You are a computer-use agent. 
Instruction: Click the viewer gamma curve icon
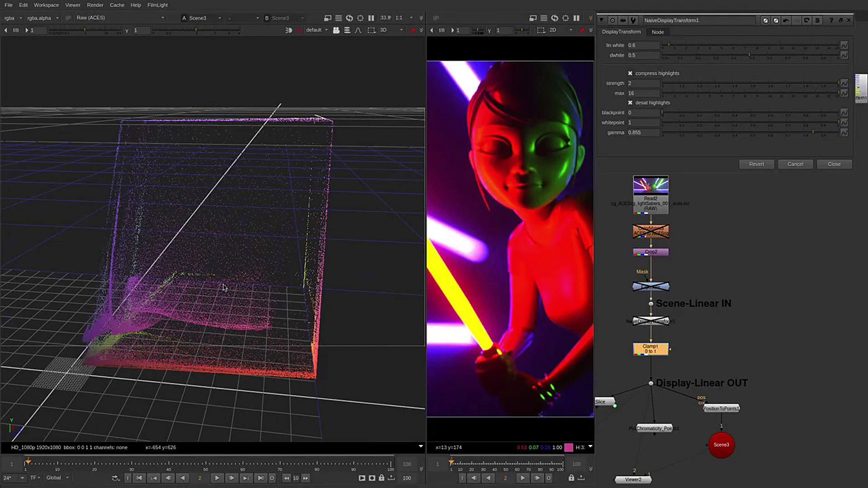(358, 30)
